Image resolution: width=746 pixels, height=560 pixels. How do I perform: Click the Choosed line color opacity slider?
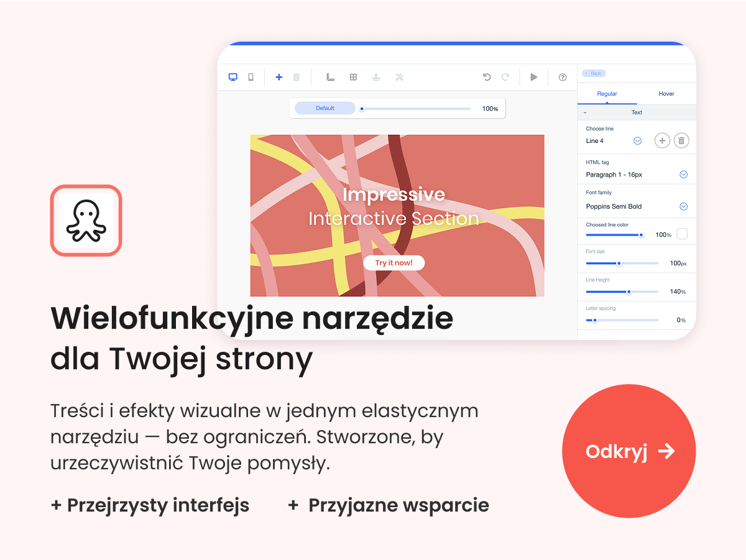pos(615,235)
